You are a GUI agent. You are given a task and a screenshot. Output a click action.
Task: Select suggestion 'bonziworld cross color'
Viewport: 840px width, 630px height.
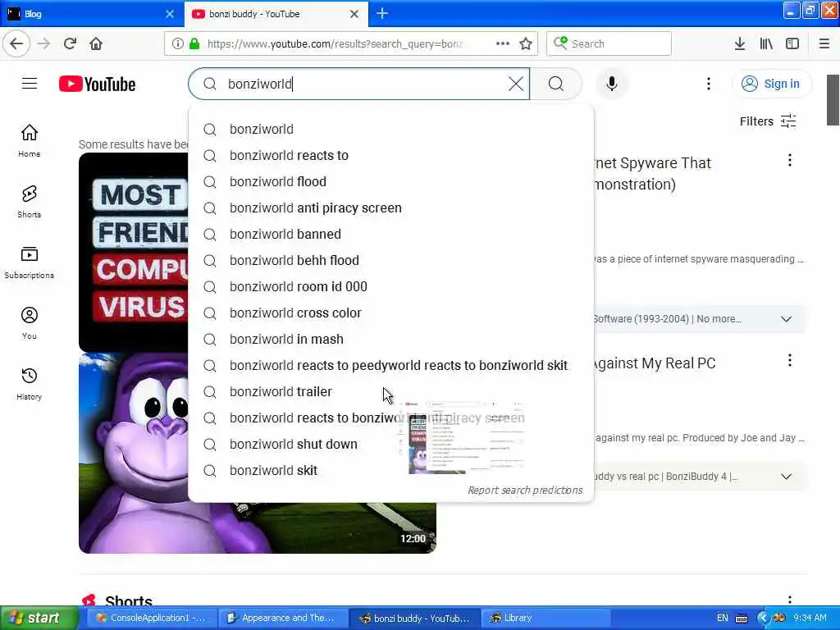[391, 313]
